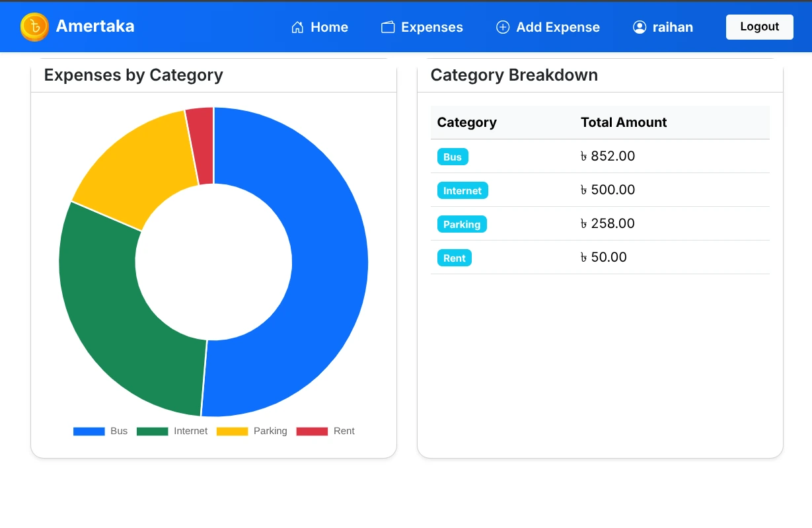Select the Internet category badge

pyautogui.click(x=462, y=190)
